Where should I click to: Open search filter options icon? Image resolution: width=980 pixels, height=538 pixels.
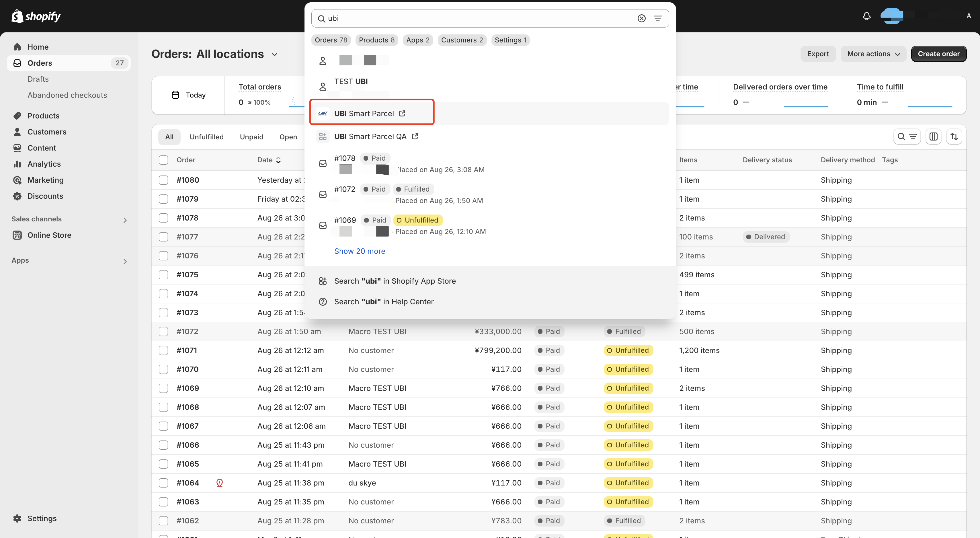(x=657, y=18)
